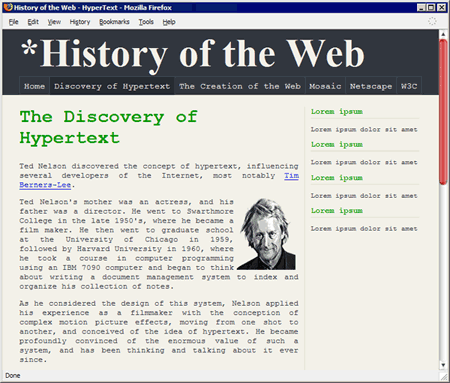450x383 pixels.
Task: Open the Tools menu
Action: [x=146, y=22]
